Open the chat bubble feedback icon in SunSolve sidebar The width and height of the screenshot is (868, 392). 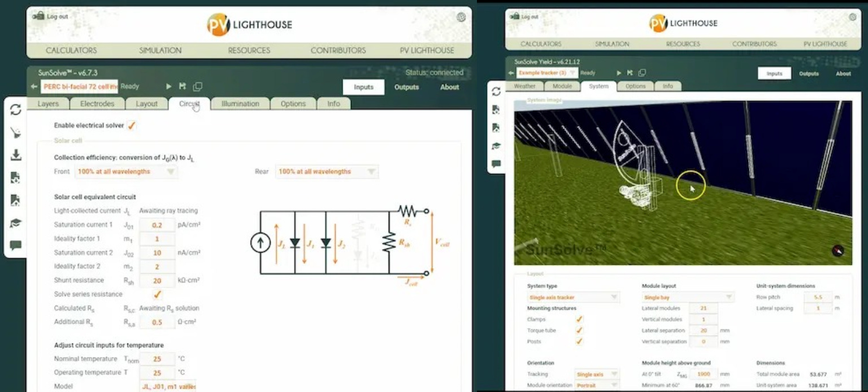(x=15, y=245)
